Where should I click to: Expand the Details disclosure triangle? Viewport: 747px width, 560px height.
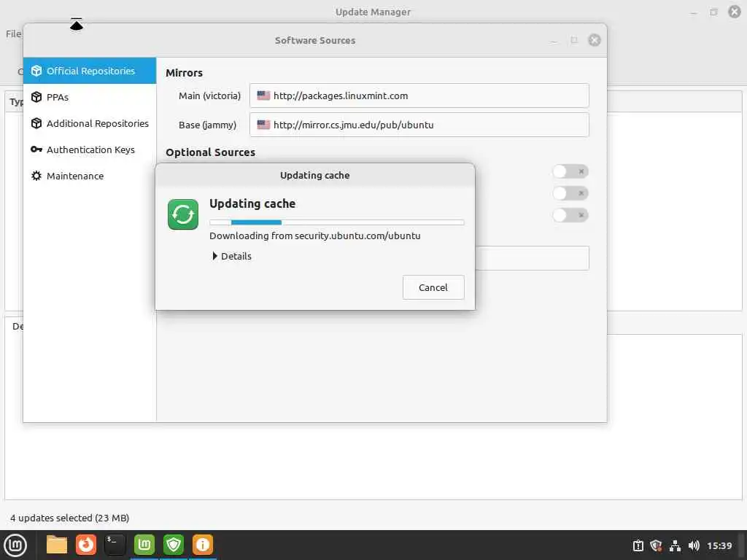coord(215,256)
